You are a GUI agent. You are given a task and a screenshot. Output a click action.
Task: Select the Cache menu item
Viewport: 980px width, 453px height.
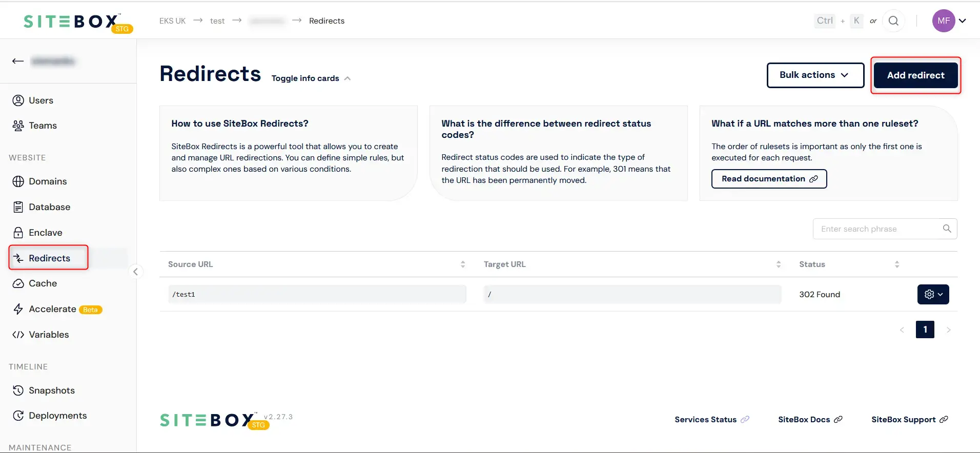(43, 283)
